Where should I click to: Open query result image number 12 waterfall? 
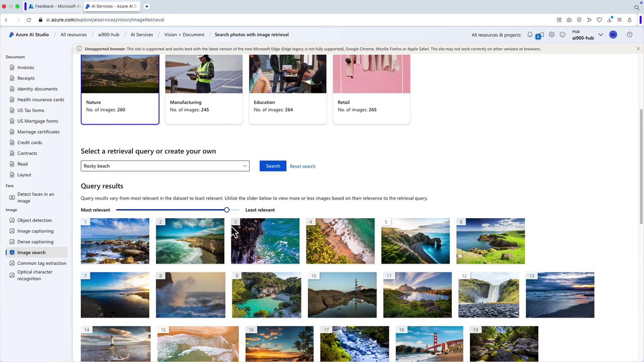489,295
